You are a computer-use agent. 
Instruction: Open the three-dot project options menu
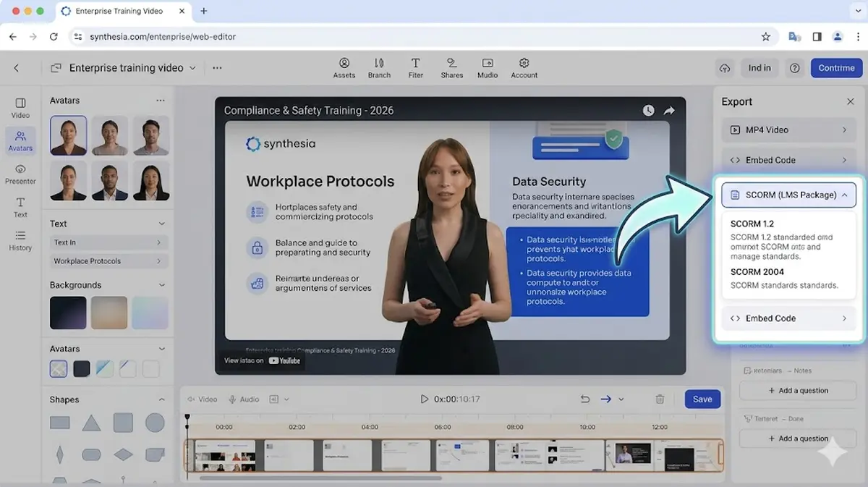pyautogui.click(x=216, y=67)
